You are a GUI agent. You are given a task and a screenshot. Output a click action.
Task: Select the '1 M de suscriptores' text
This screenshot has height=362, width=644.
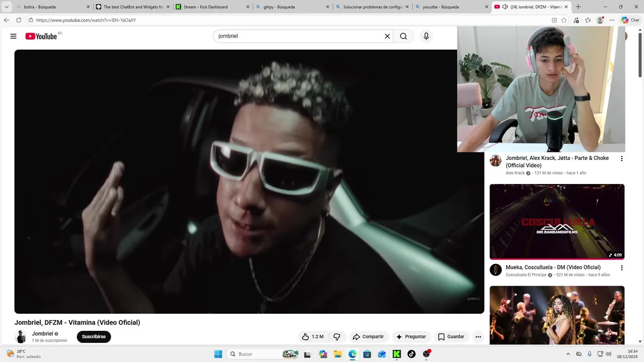[x=49, y=340]
